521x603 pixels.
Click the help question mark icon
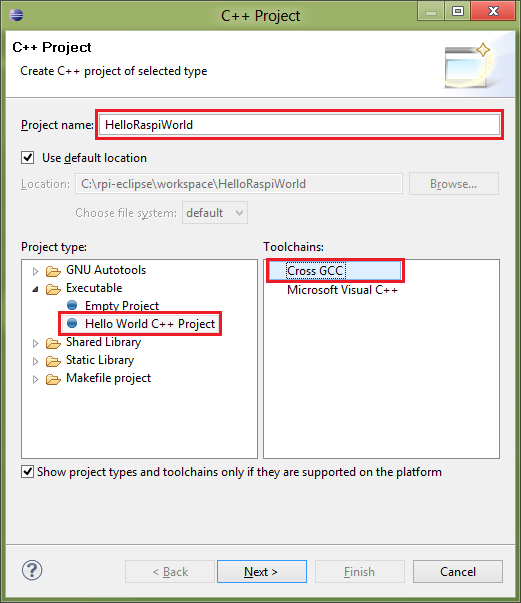click(32, 570)
